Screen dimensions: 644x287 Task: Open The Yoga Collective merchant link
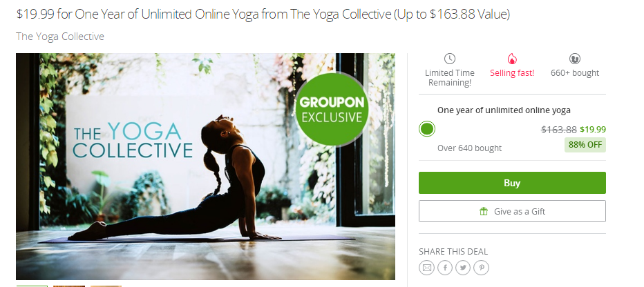point(60,37)
